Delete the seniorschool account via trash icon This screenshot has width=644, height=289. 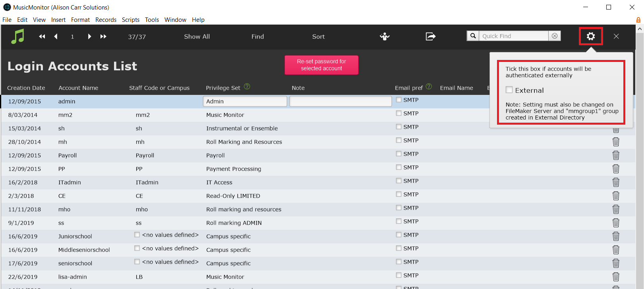tap(616, 263)
